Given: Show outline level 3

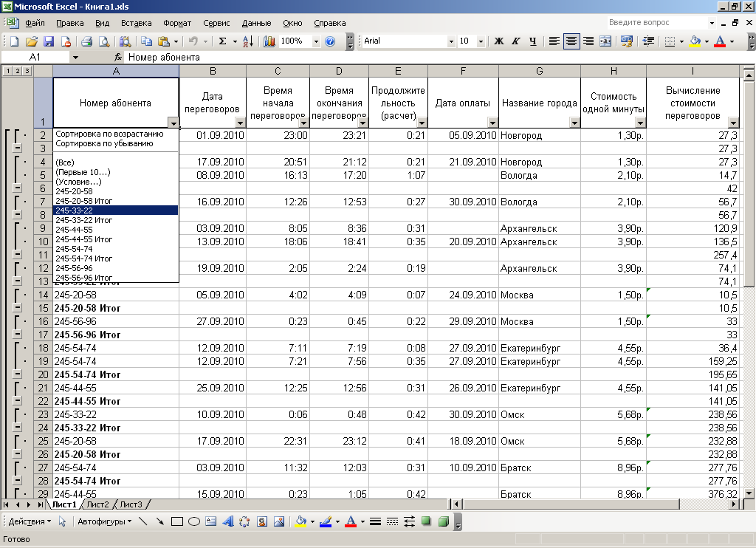Looking at the screenshot, I should [x=27, y=72].
